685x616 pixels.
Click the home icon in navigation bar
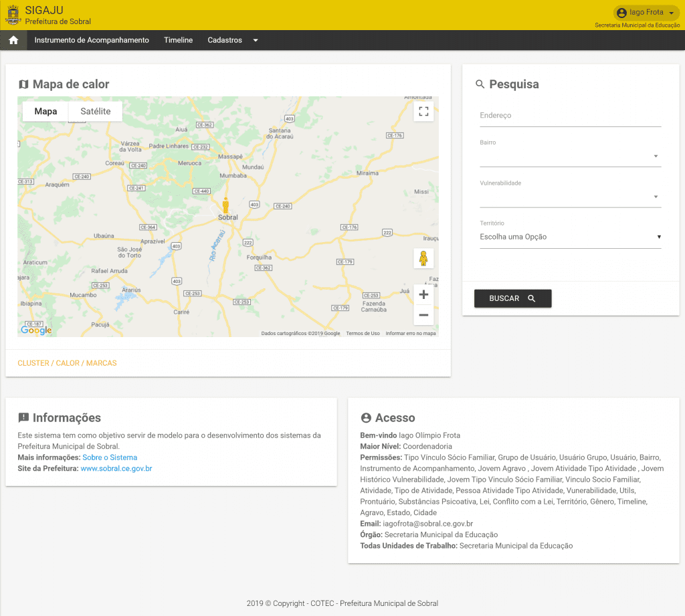tap(13, 40)
